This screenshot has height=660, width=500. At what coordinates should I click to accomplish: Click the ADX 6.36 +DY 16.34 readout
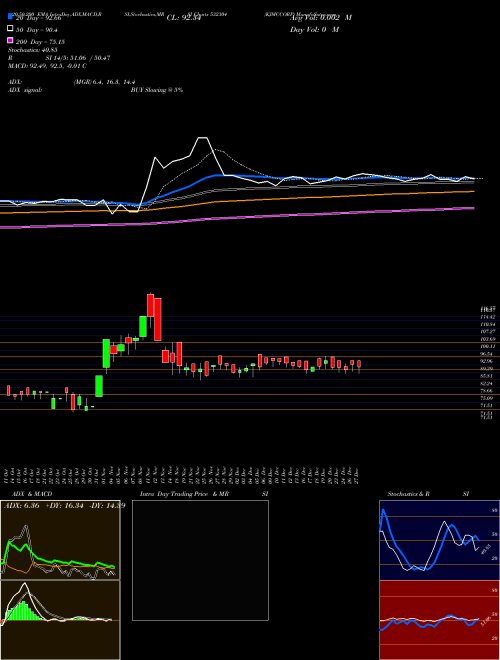coord(64,506)
